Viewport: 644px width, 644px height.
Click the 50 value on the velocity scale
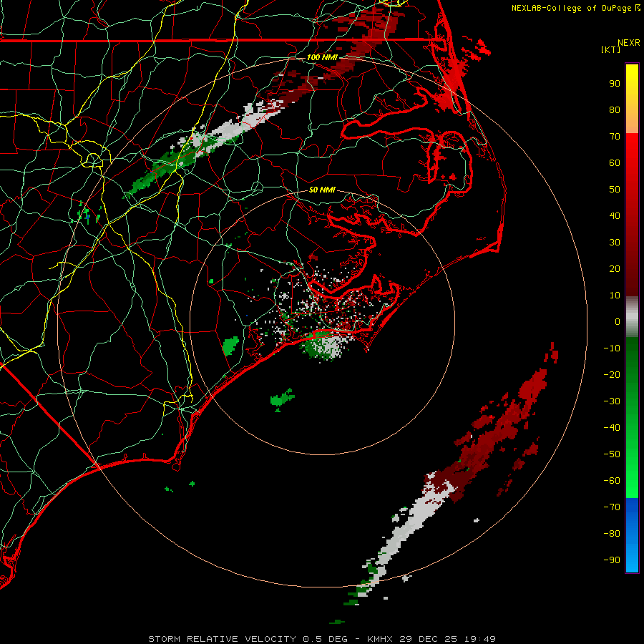coord(615,190)
